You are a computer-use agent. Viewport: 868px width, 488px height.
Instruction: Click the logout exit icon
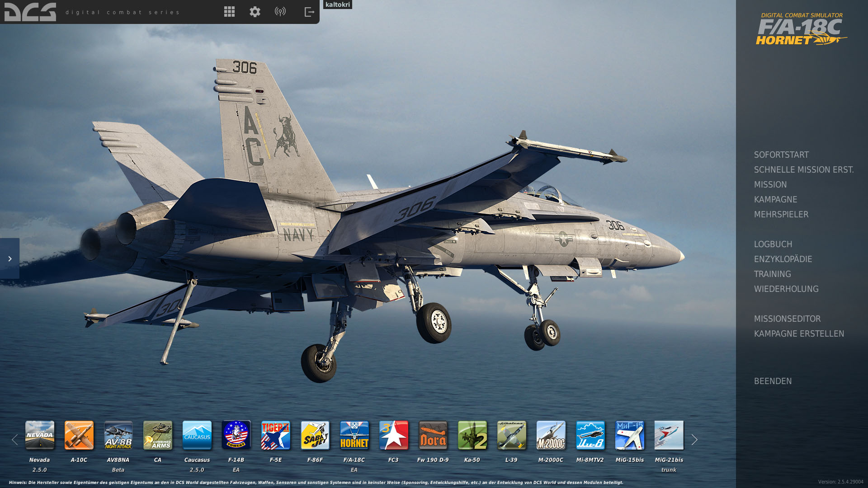(x=309, y=12)
